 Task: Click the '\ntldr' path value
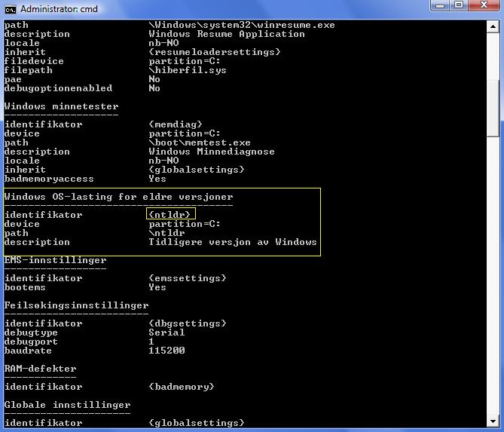pyautogui.click(x=166, y=233)
